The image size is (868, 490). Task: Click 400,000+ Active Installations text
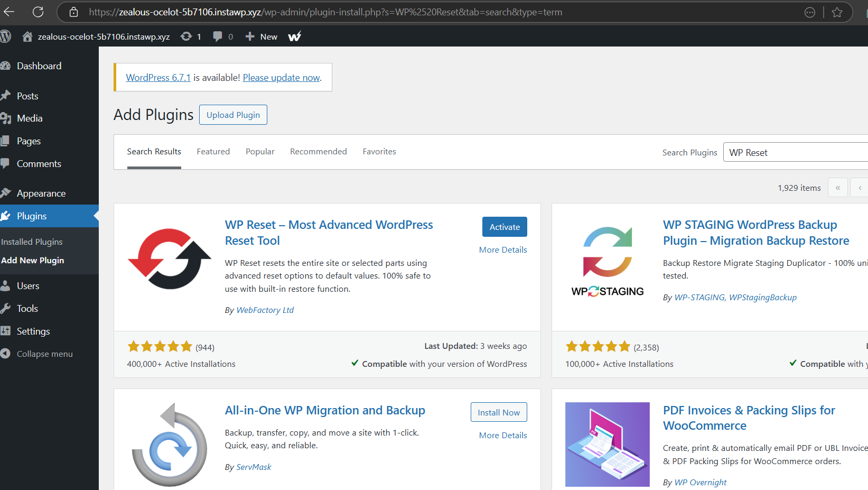181,364
